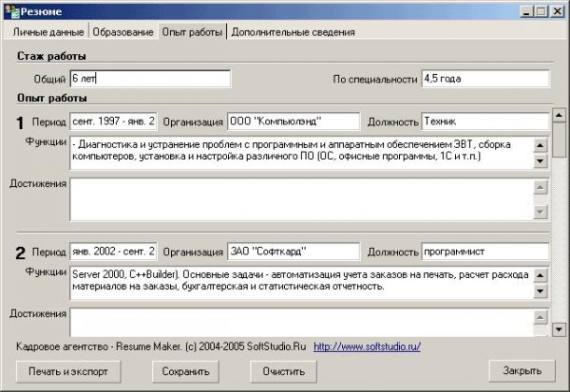This screenshot has width=570, height=392.
Task: Click the main panel scroll down arrow
Action: (560, 329)
